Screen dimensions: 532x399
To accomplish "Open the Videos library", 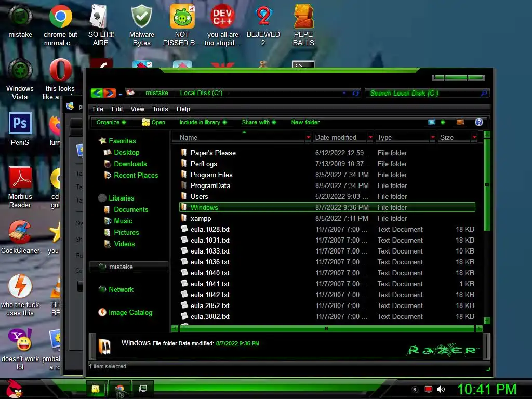I will coord(119,244).
